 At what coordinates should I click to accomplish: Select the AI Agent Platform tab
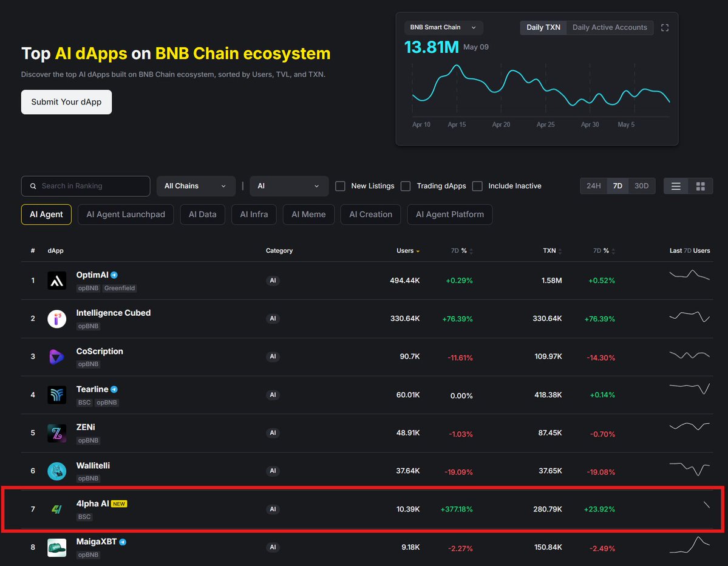(450, 214)
